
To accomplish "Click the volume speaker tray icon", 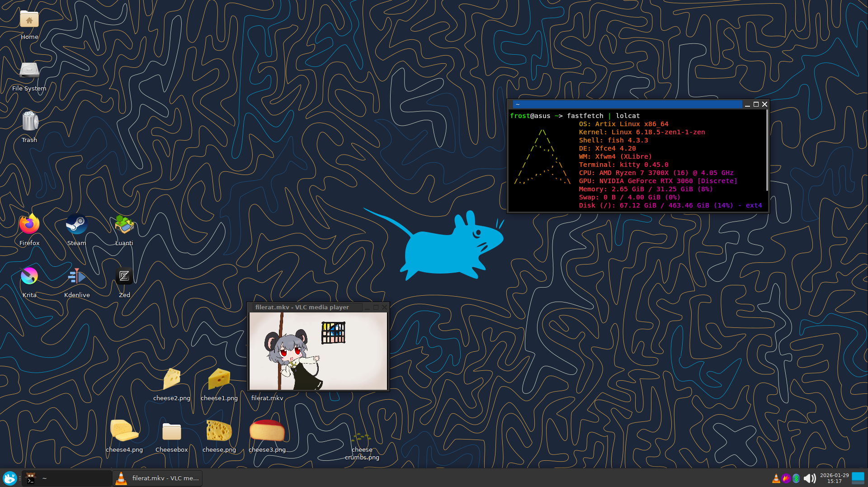I will (810, 478).
